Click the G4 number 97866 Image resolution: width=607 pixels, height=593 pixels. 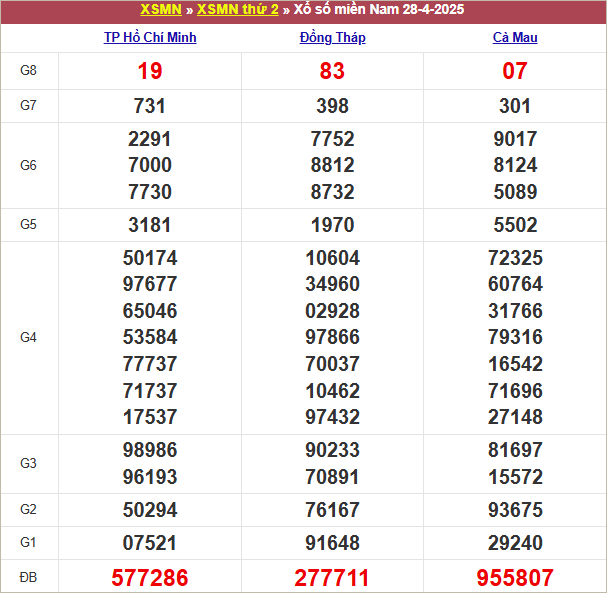pyautogui.click(x=332, y=337)
